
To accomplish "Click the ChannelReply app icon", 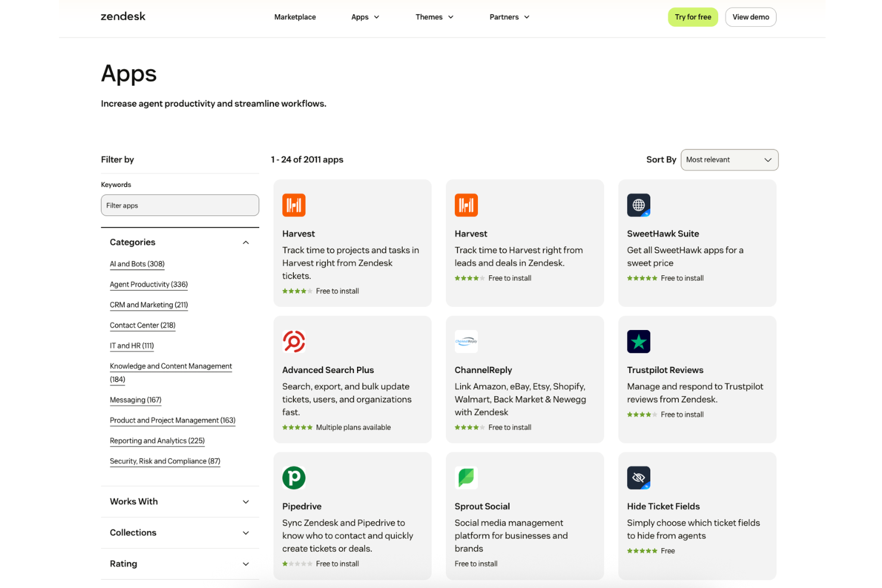I will 466,341.
